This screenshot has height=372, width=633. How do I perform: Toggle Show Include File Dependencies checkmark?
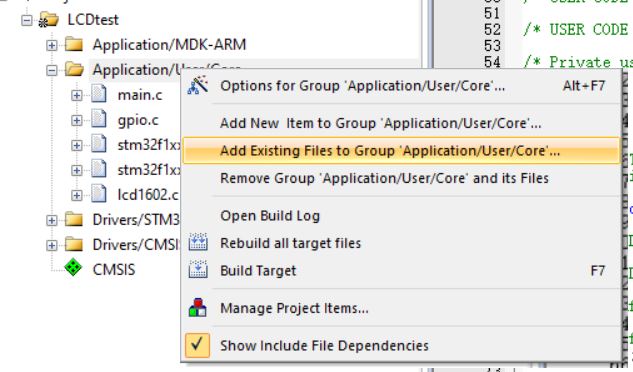click(197, 345)
